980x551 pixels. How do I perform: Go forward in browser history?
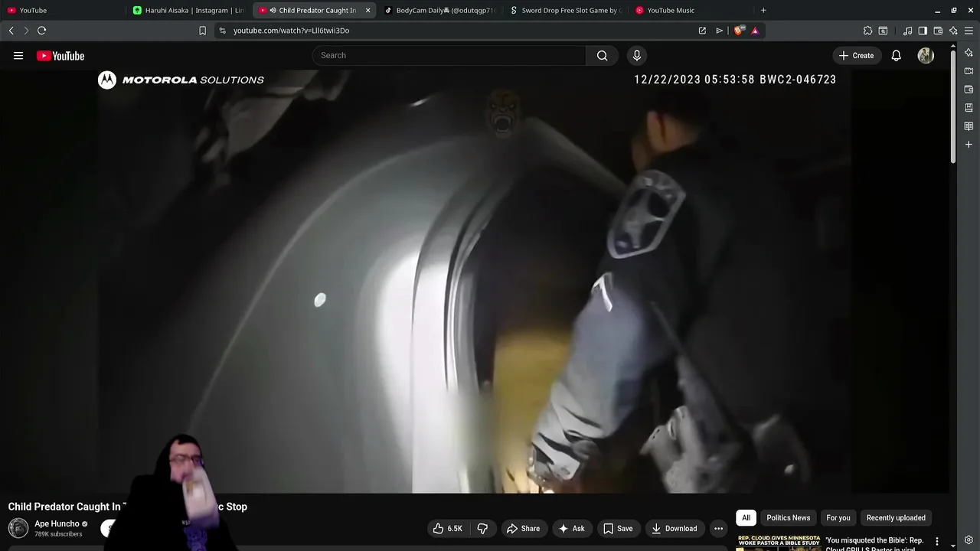(26, 31)
